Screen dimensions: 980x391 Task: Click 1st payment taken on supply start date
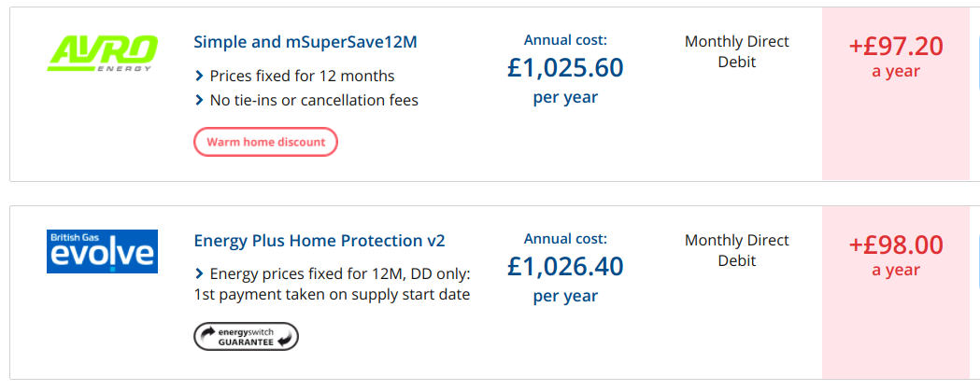[332, 294]
